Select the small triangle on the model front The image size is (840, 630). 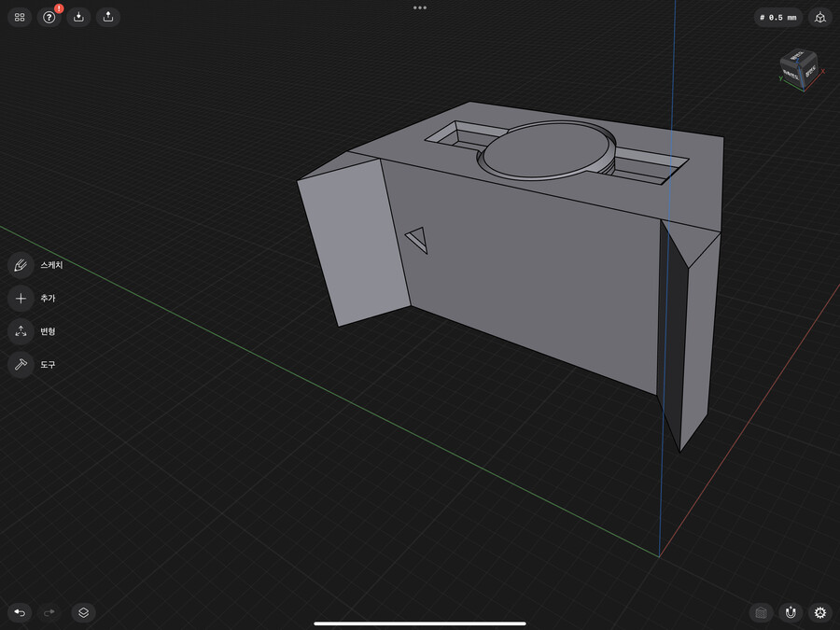418,240
